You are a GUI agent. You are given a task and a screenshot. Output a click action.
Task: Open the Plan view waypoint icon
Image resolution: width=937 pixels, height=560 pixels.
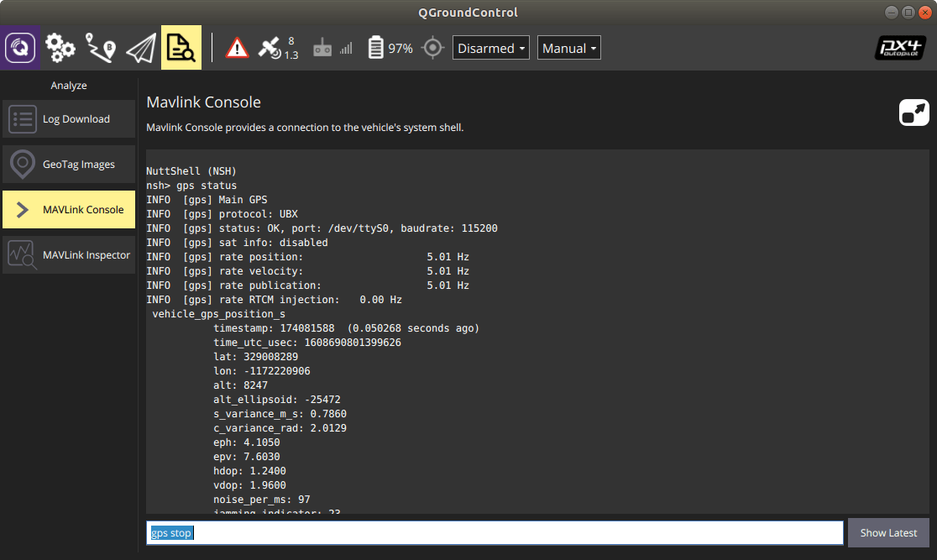(101, 48)
